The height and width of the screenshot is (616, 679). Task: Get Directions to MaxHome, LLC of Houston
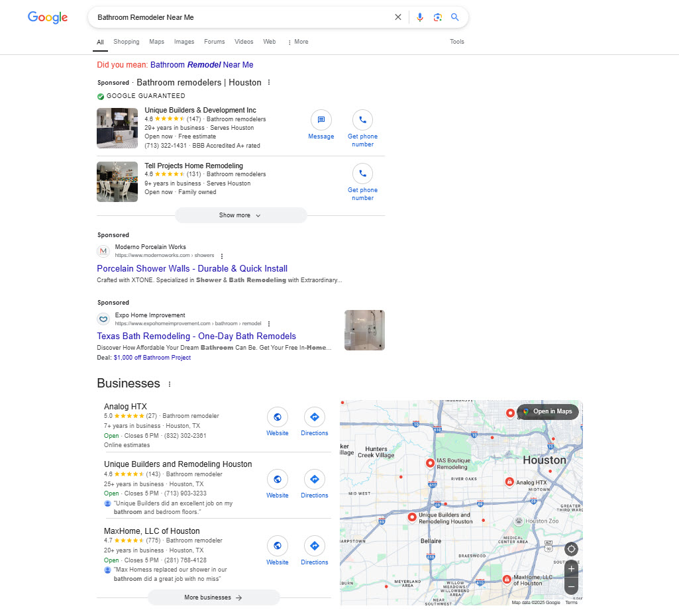tap(314, 546)
